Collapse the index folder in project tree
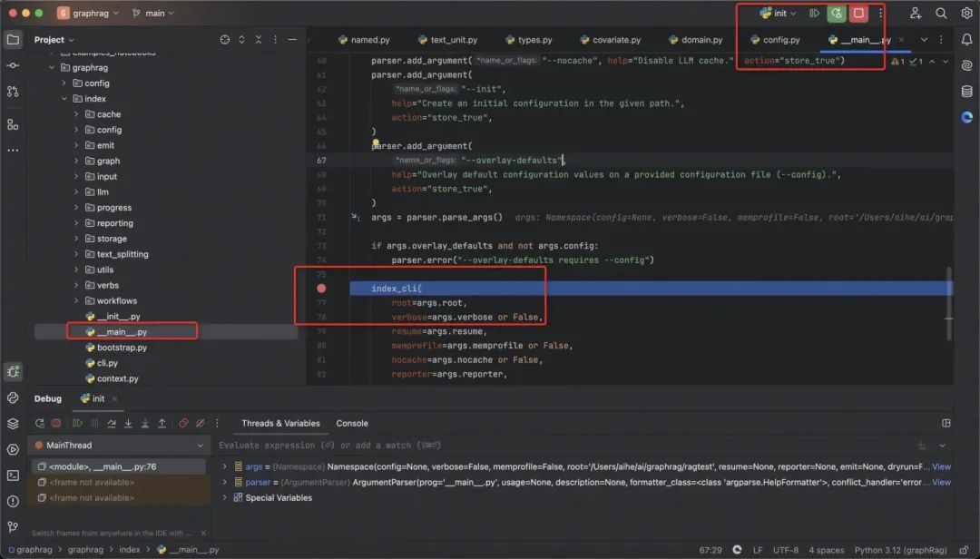 [64, 99]
